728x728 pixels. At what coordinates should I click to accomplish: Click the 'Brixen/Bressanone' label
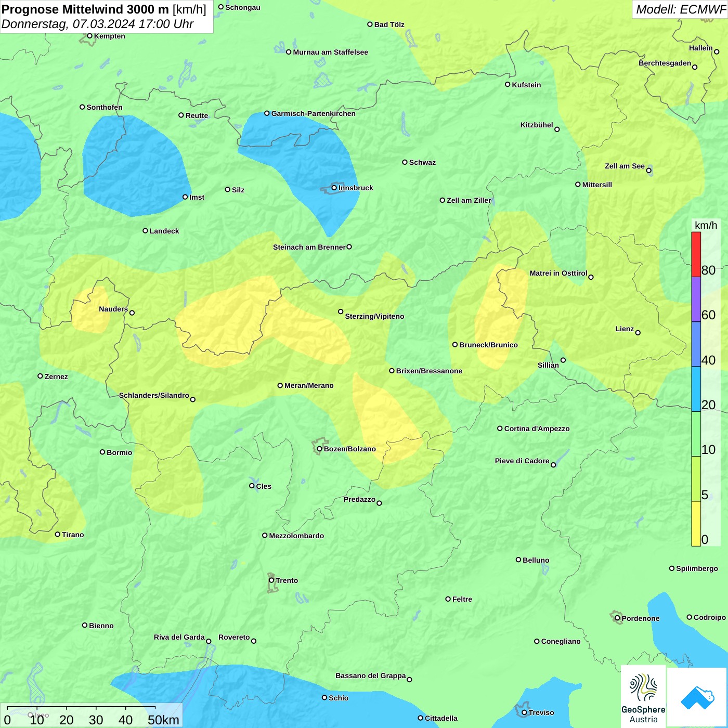[429, 371]
